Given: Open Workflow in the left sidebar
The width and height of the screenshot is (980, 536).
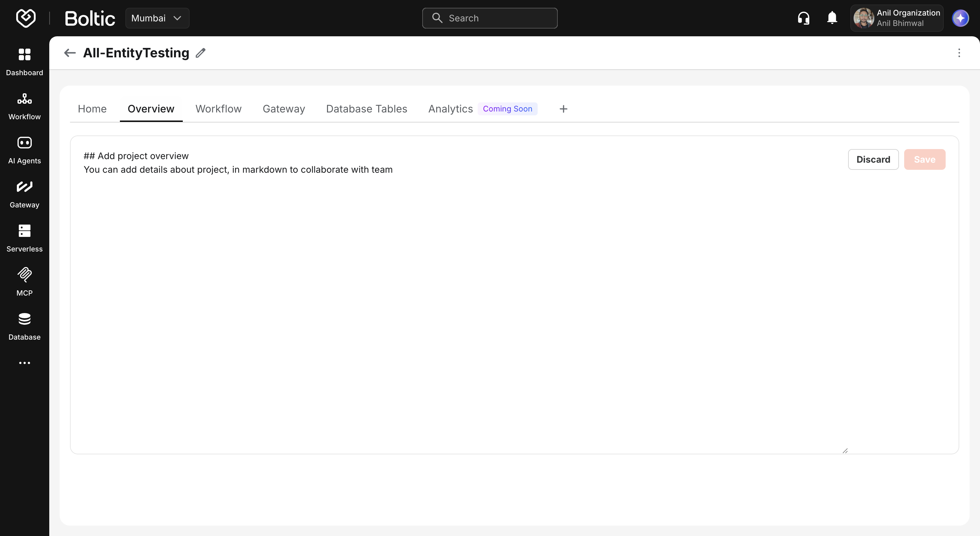Looking at the screenshot, I should point(24,106).
